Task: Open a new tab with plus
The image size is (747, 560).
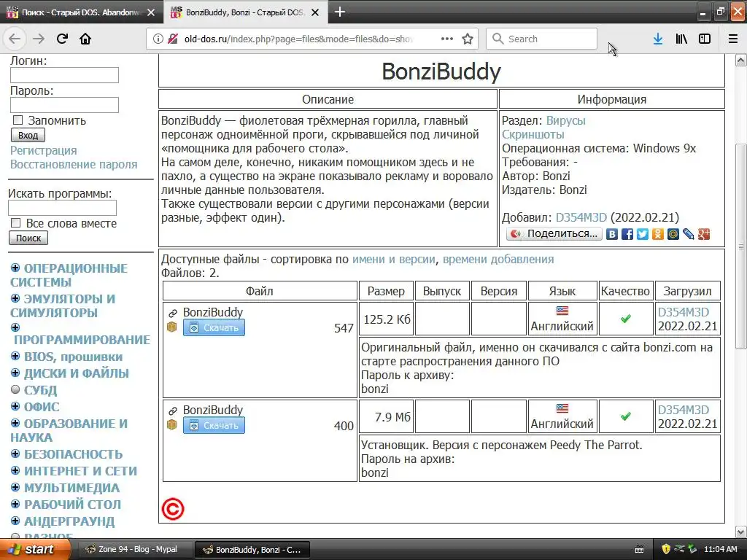Action: point(340,12)
